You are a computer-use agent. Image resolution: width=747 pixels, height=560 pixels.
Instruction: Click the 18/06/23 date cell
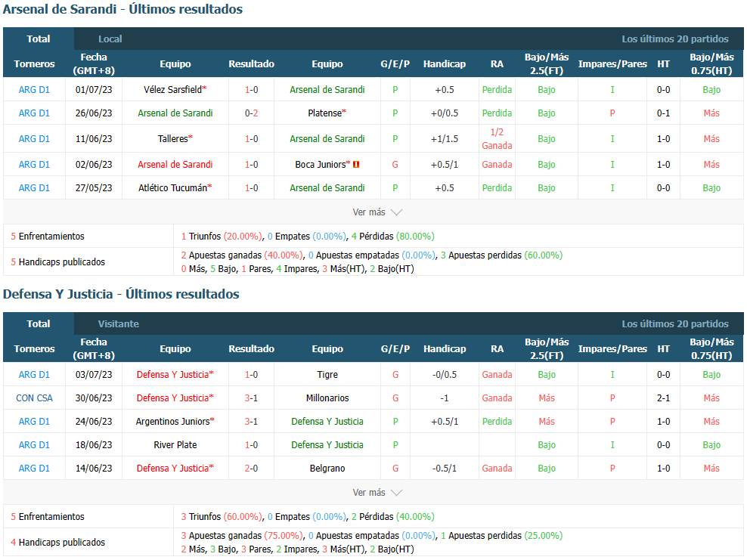[x=94, y=445]
